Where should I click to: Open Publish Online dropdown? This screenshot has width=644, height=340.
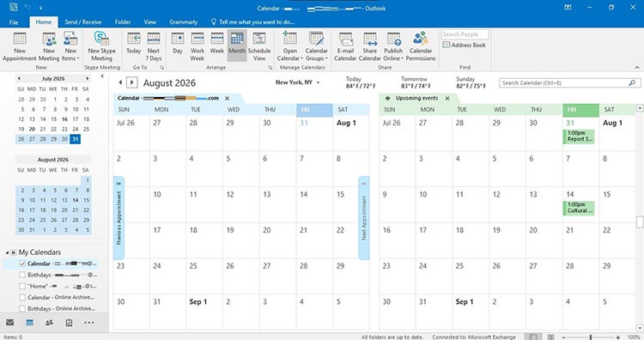tap(393, 46)
